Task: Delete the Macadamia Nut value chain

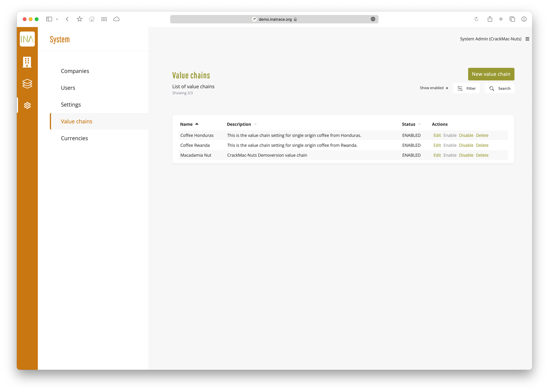Action: coord(482,155)
